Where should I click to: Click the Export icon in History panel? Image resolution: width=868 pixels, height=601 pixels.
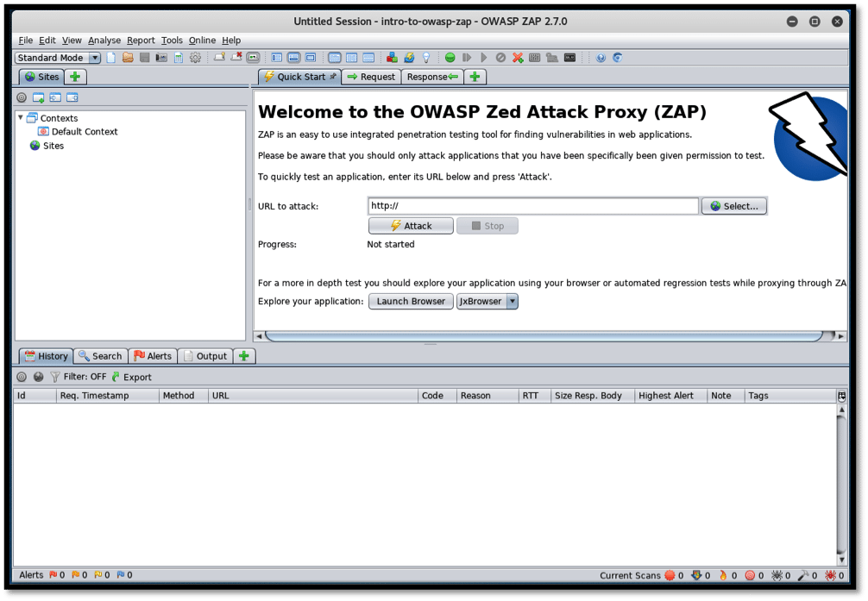[116, 377]
